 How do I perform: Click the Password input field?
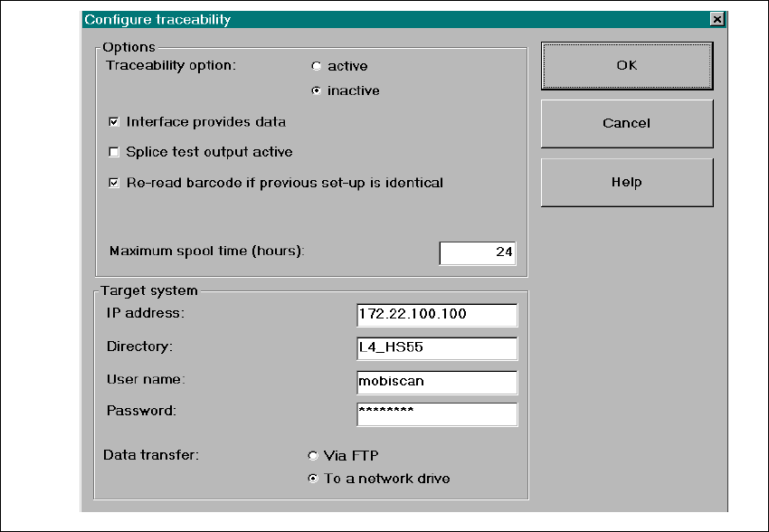click(437, 414)
